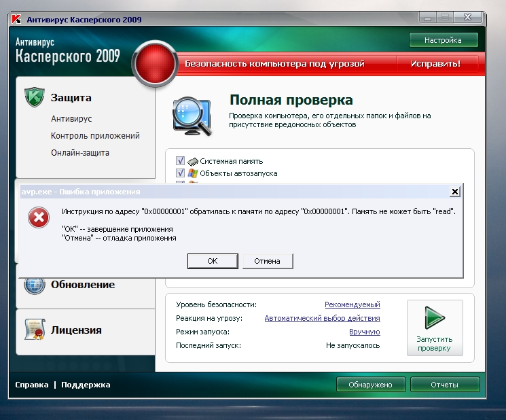
Task: Select Антивирус in the sidebar
Action: tap(71, 119)
